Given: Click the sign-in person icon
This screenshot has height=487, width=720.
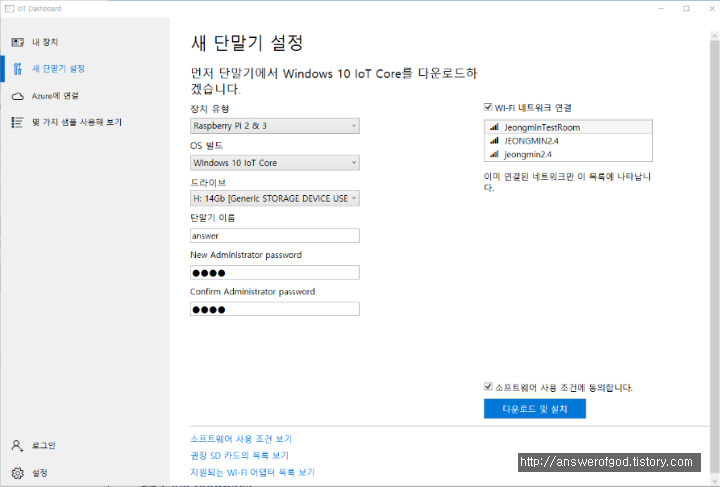Looking at the screenshot, I should click(17, 445).
